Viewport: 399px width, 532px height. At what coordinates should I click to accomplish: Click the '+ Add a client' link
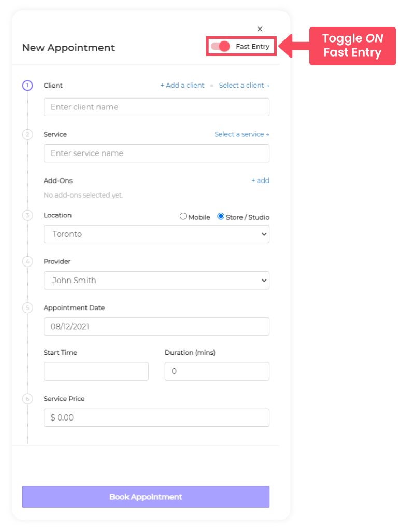tap(182, 86)
